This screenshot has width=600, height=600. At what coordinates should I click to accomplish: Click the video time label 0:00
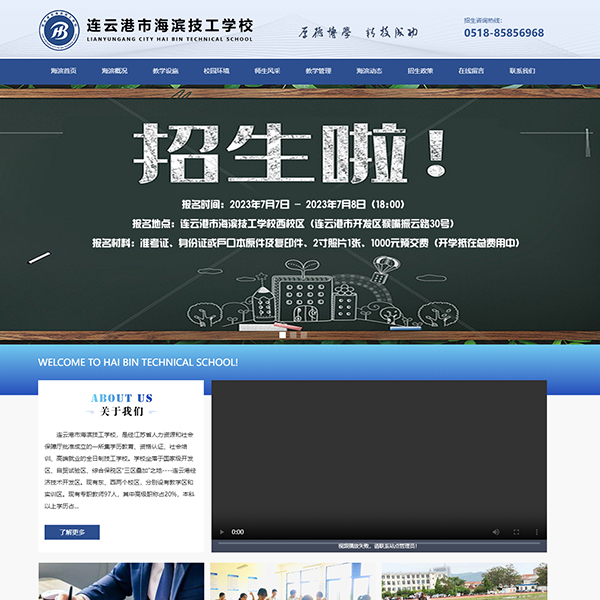click(238, 532)
